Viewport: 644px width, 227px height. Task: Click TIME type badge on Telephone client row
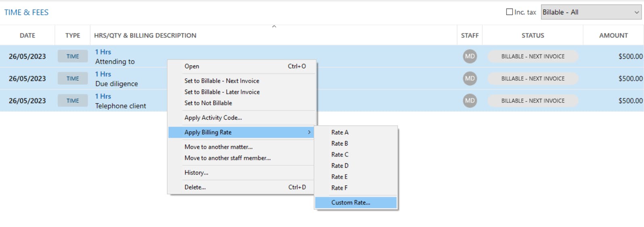[73, 101]
